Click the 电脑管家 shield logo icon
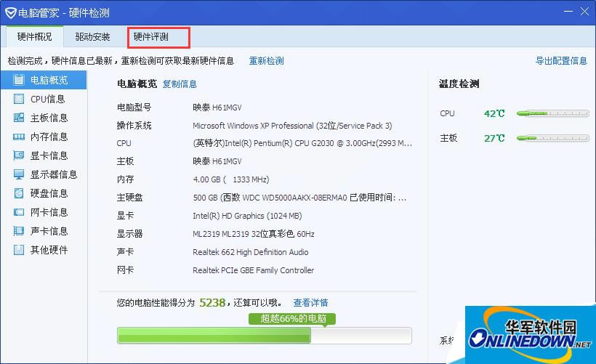The width and height of the screenshot is (596, 364). pos(10,13)
